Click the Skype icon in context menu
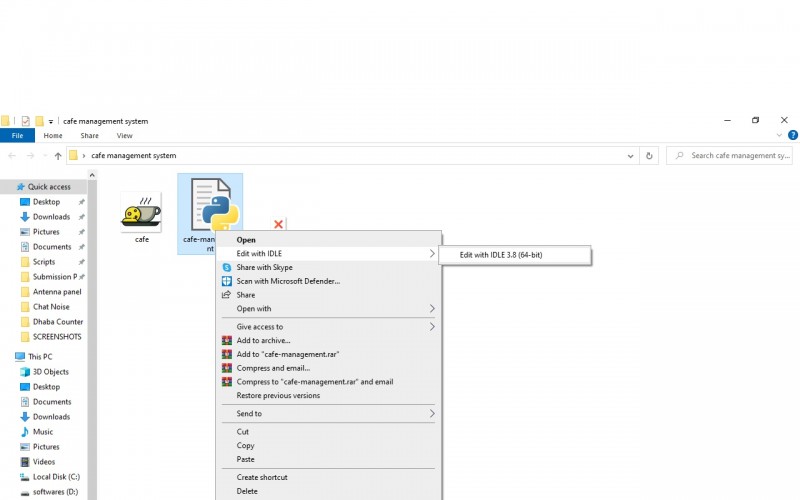The height and width of the screenshot is (500, 800). tap(227, 267)
